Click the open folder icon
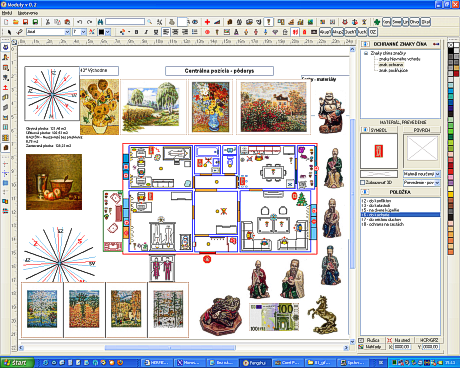Viewport: 460px width, 368px height. [16, 22]
